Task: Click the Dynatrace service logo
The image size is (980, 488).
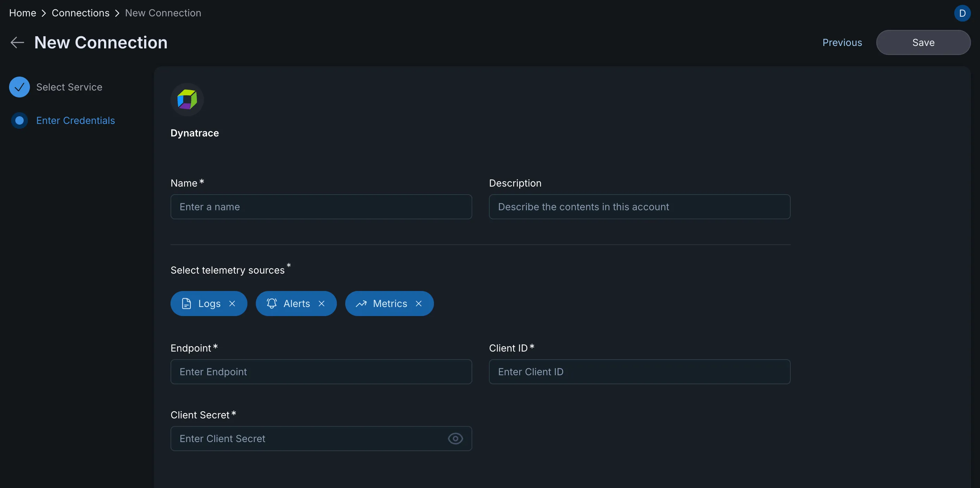Action: (187, 99)
